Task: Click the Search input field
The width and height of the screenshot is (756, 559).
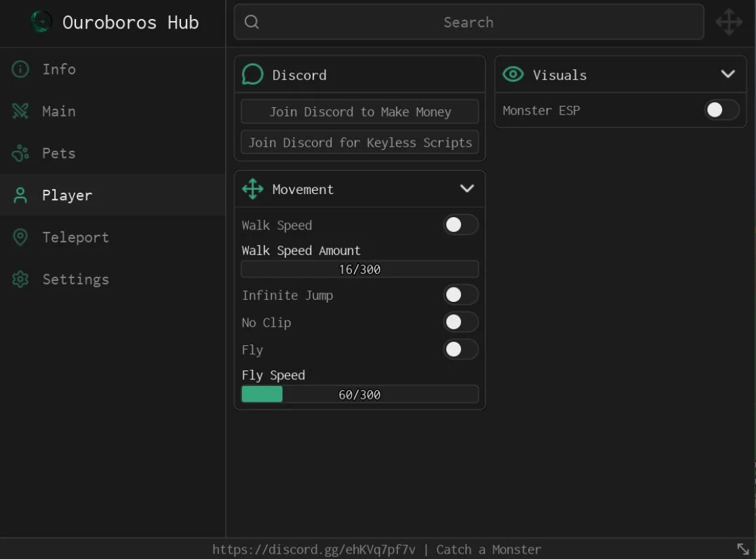Action: pos(469,22)
